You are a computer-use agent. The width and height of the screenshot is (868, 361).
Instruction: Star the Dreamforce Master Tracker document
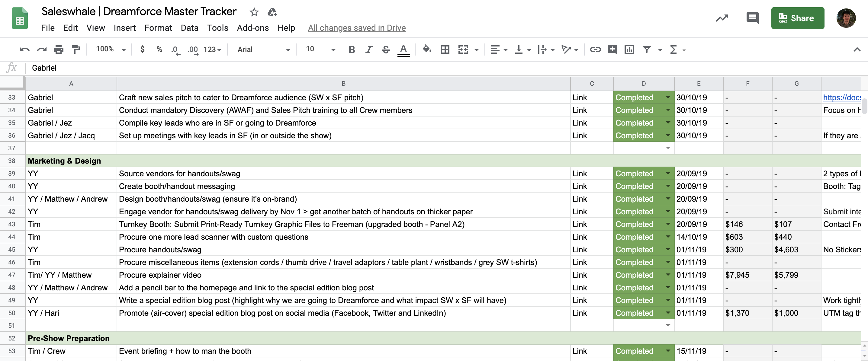(x=254, y=12)
